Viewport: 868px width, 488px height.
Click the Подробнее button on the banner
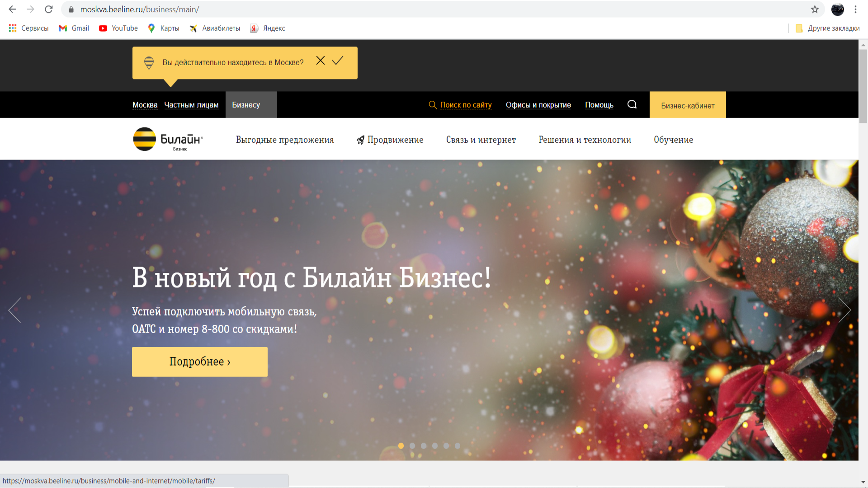200,361
